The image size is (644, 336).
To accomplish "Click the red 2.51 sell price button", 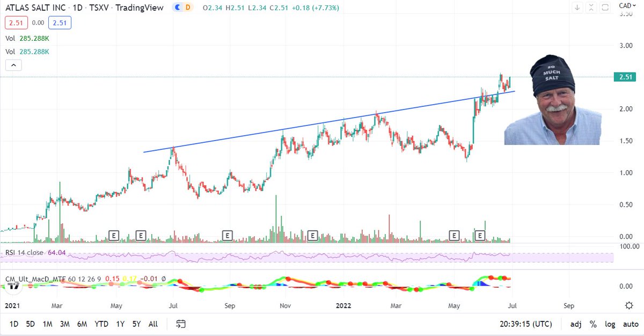I will [x=17, y=23].
